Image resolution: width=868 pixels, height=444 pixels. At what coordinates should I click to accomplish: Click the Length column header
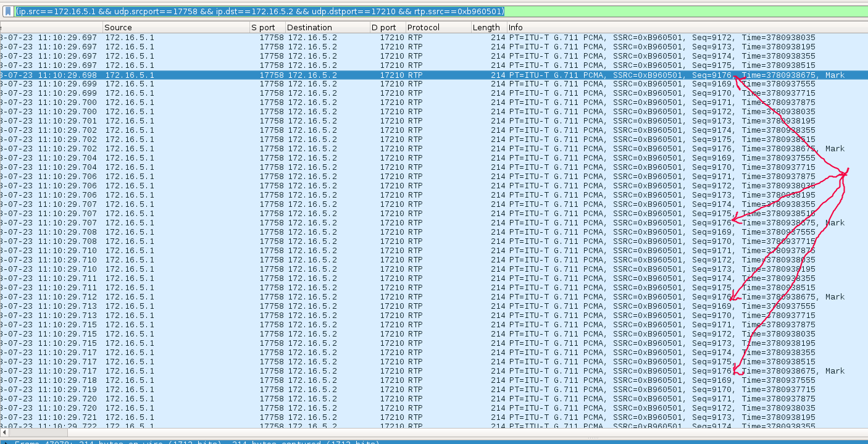point(488,27)
